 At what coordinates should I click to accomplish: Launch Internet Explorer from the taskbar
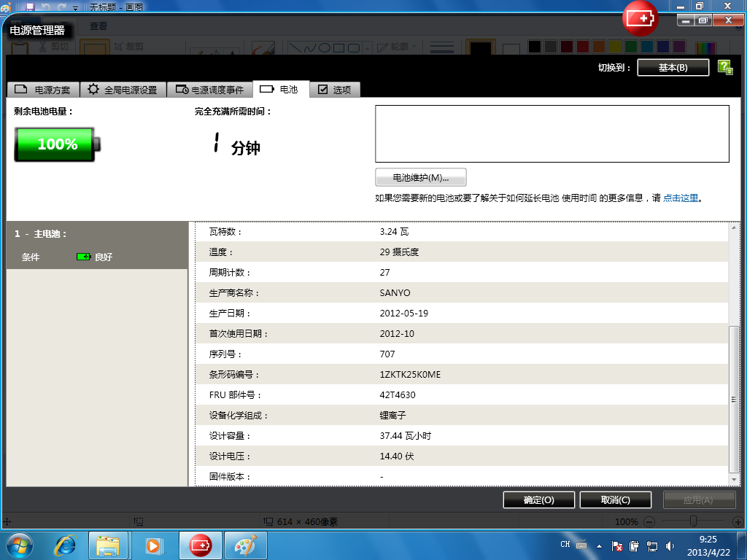pos(65,545)
